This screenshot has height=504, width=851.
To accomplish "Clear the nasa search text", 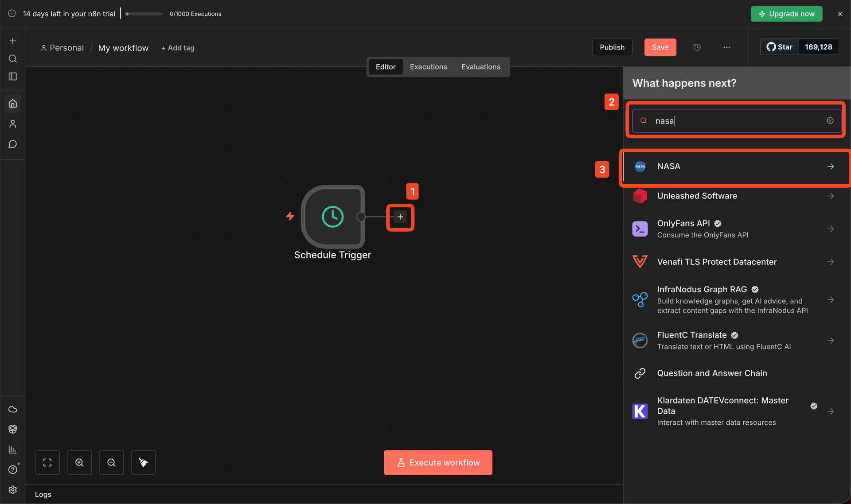I will click(x=830, y=120).
